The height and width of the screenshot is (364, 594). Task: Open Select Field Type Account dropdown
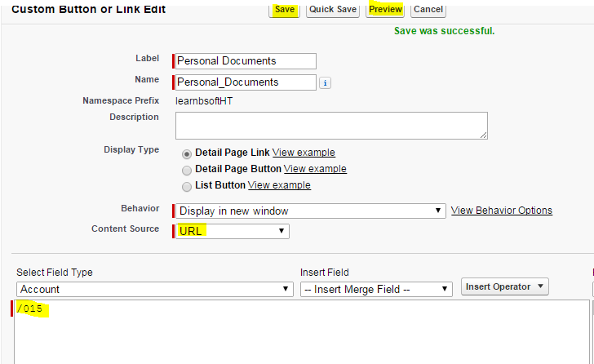click(155, 289)
